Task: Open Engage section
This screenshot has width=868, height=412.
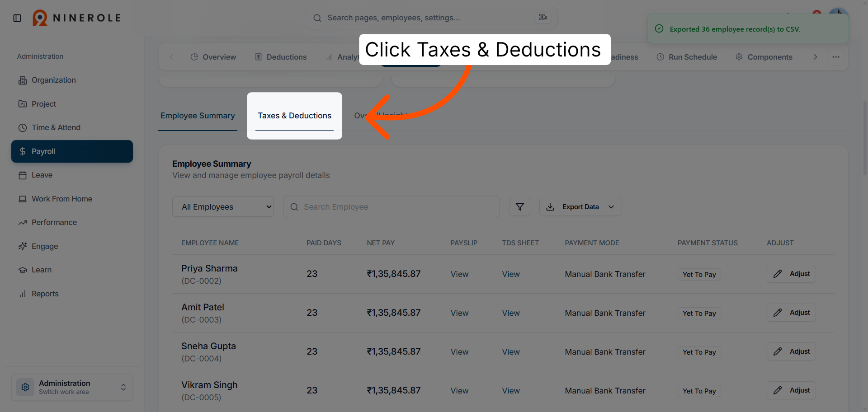Action: [72, 246]
